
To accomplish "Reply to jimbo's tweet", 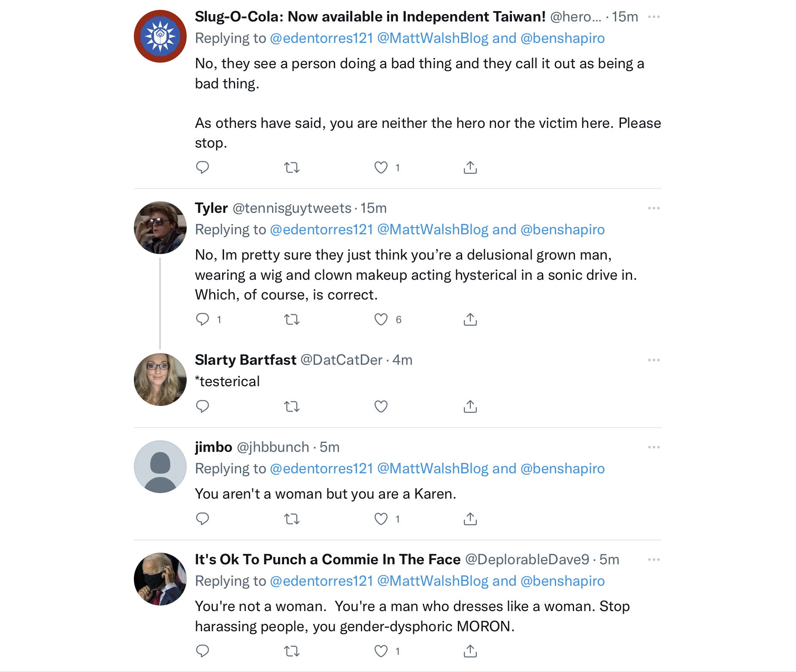I will (x=203, y=519).
